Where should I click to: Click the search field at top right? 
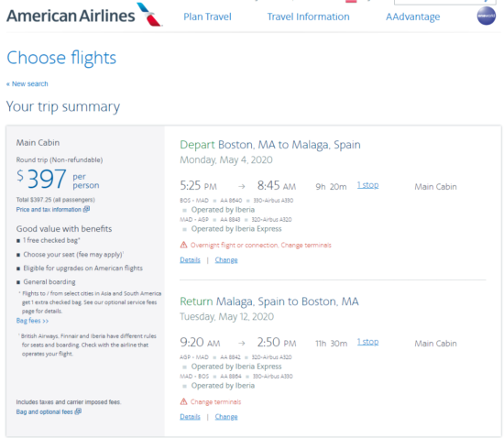tap(444, 2)
